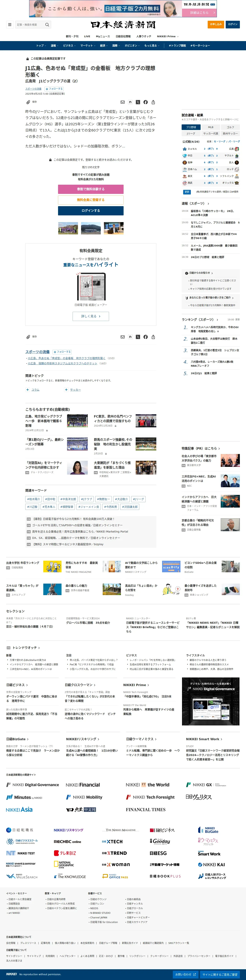Click the 広島 Carp team logo

coord(237,149)
